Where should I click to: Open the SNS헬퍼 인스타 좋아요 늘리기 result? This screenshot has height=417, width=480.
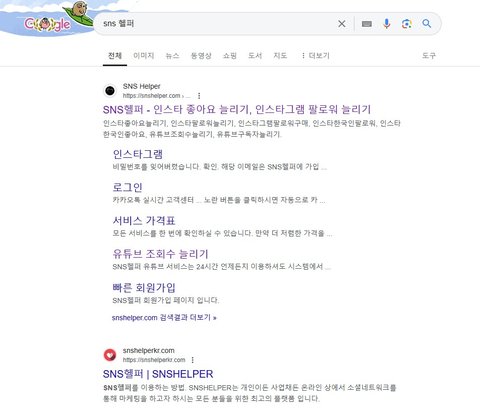coord(237,109)
